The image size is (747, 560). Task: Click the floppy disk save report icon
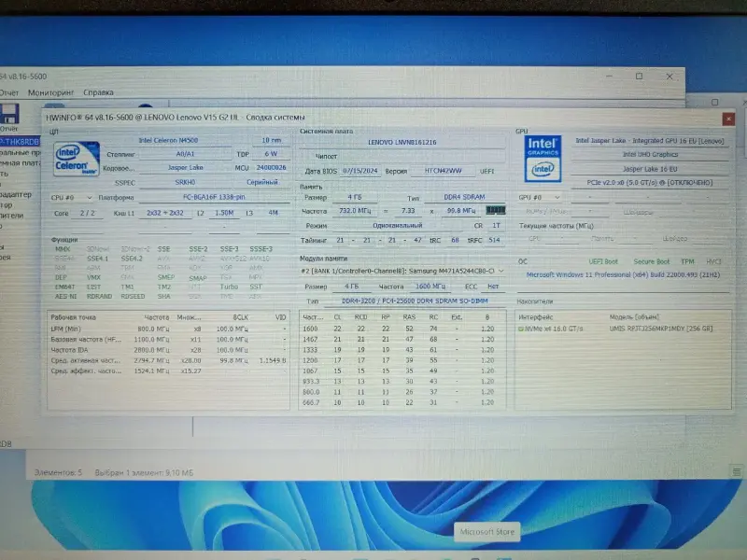click(x=9, y=117)
